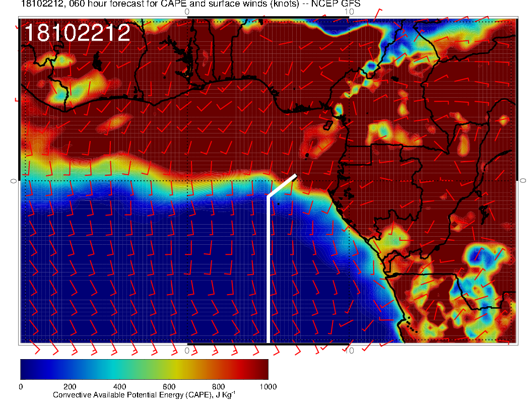The image size is (532, 411).
Task: Click the 400 tick label under colorbar
Action: (x=119, y=387)
